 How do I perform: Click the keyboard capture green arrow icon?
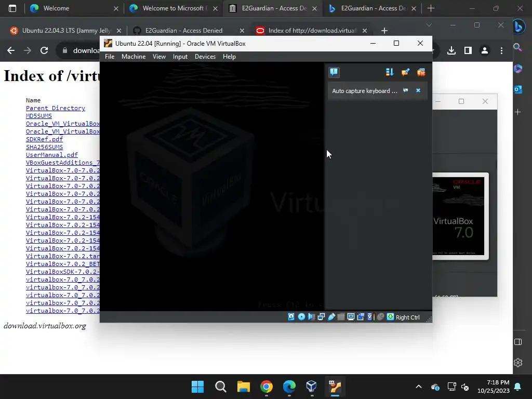click(390, 317)
